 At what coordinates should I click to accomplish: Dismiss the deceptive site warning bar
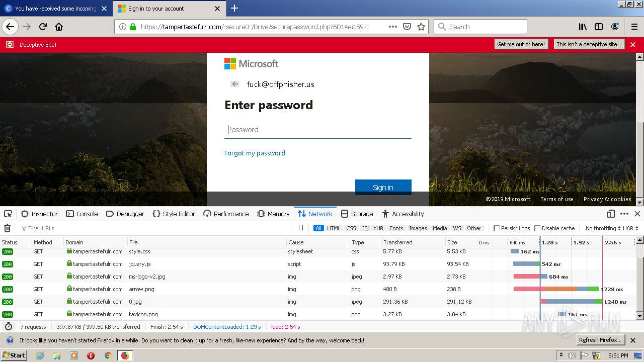(633, 45)
